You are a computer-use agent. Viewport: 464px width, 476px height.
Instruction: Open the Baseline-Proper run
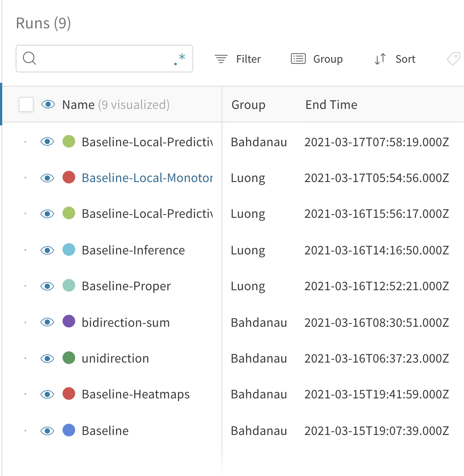click(x=126, y=286)
